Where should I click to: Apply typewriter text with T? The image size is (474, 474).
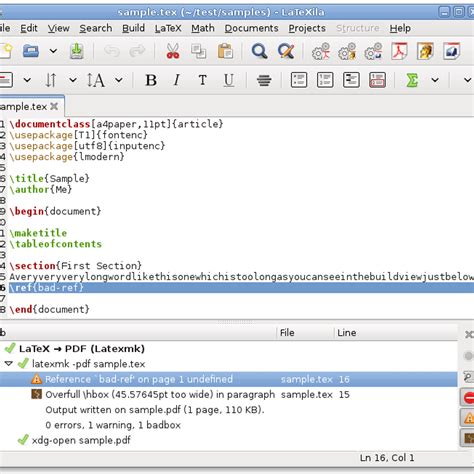202,80
